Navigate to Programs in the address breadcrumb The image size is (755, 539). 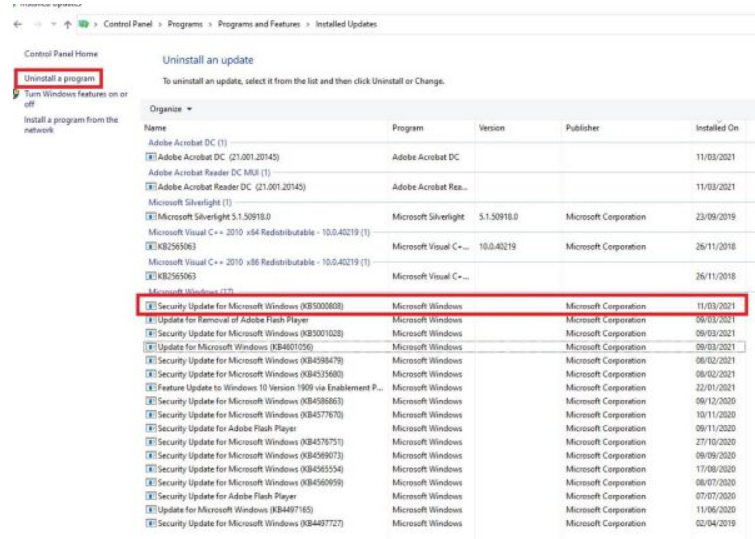tap(185, 24)
